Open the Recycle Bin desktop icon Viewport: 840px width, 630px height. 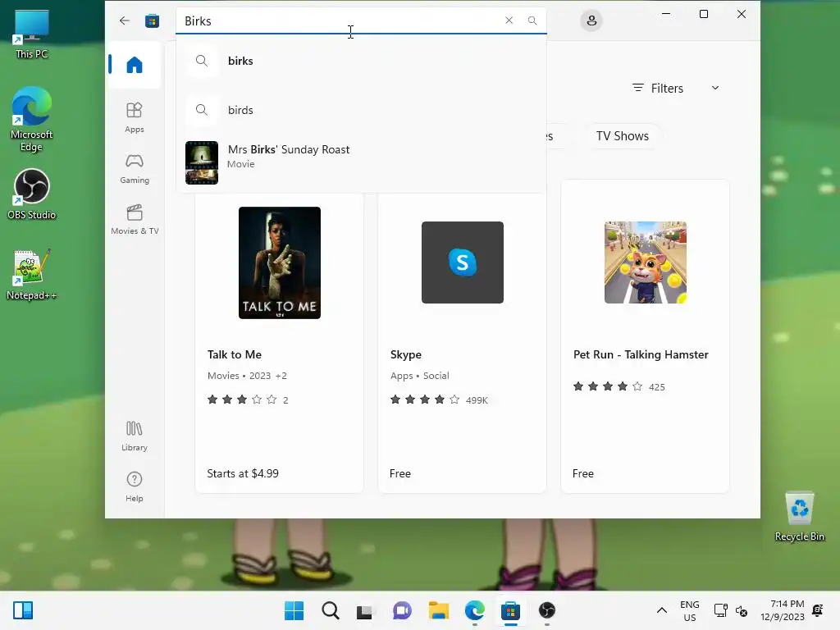(x=799, y=517)
